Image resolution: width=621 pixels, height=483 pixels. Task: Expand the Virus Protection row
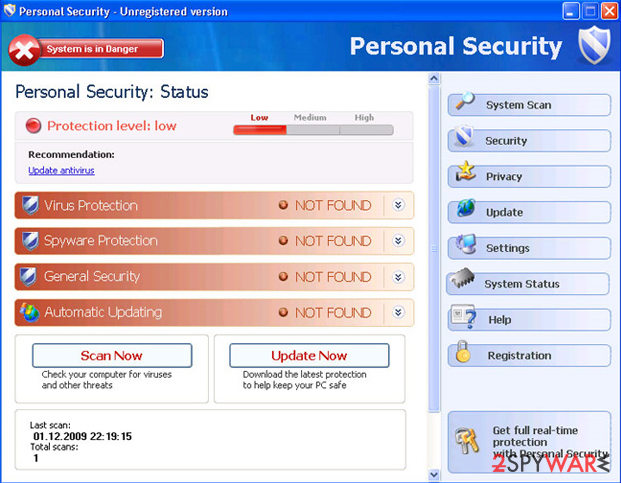[398, 205]
